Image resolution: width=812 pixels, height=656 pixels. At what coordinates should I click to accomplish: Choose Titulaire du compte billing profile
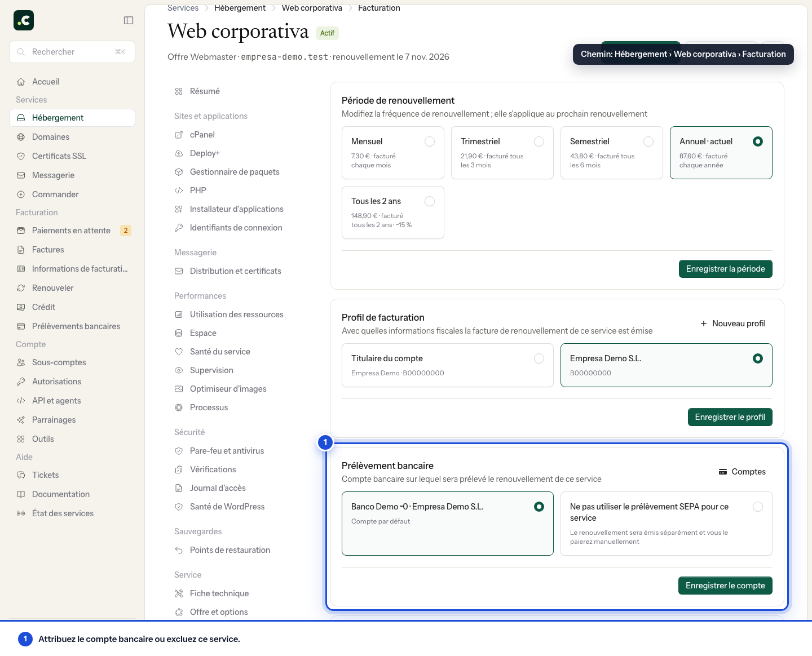(x=448, y=365)
